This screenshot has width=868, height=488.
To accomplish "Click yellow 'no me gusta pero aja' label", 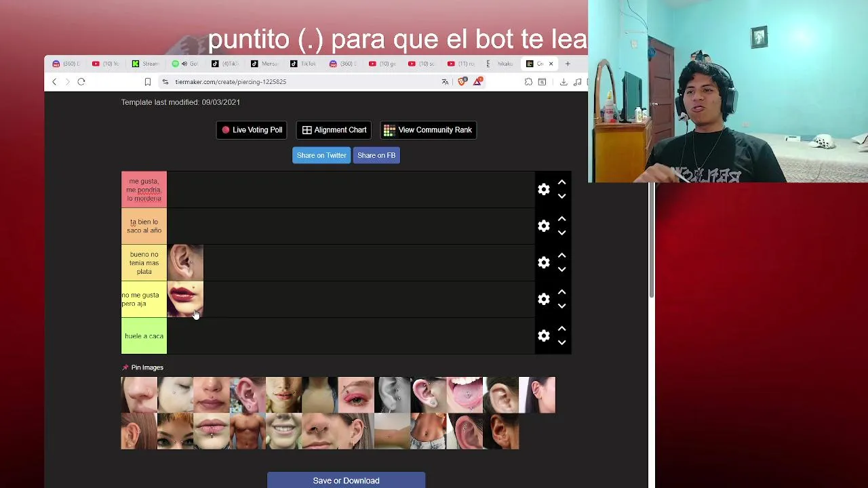I will tap(144, 300).
